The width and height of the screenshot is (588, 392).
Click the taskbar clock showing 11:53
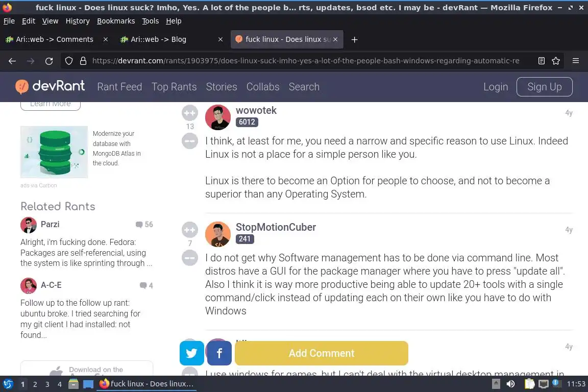[576, 384]
